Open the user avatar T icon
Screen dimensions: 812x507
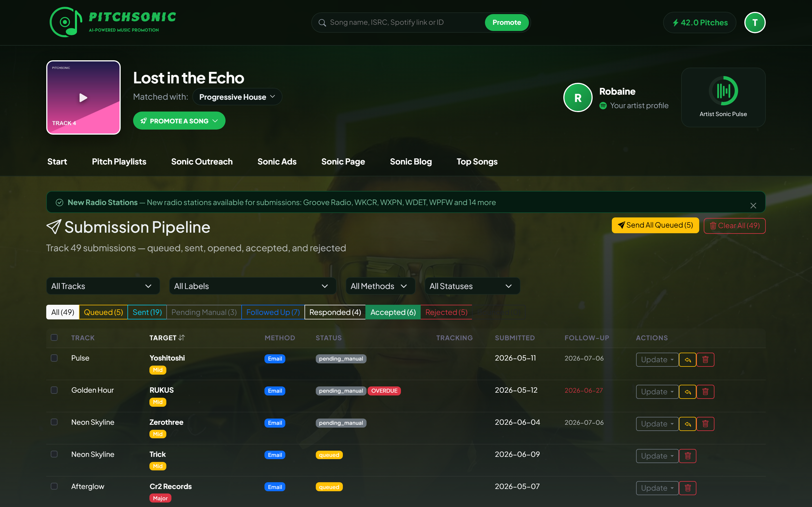pos(754,23)
